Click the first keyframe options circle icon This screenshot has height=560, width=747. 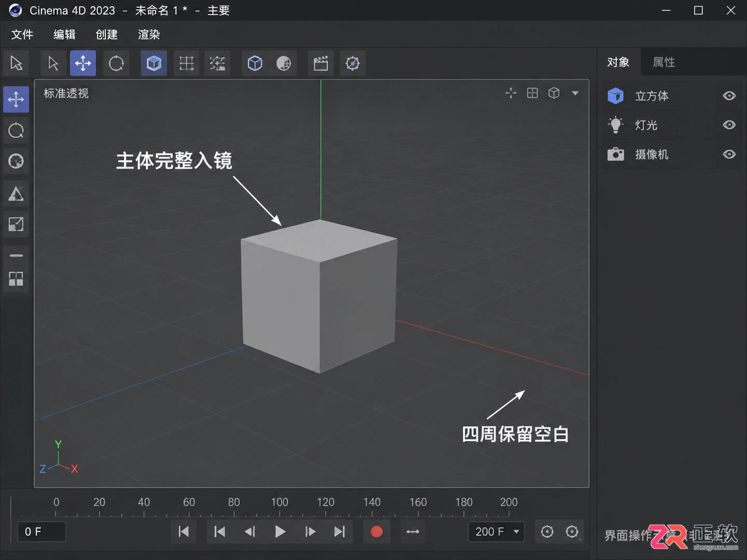[547, 531]
